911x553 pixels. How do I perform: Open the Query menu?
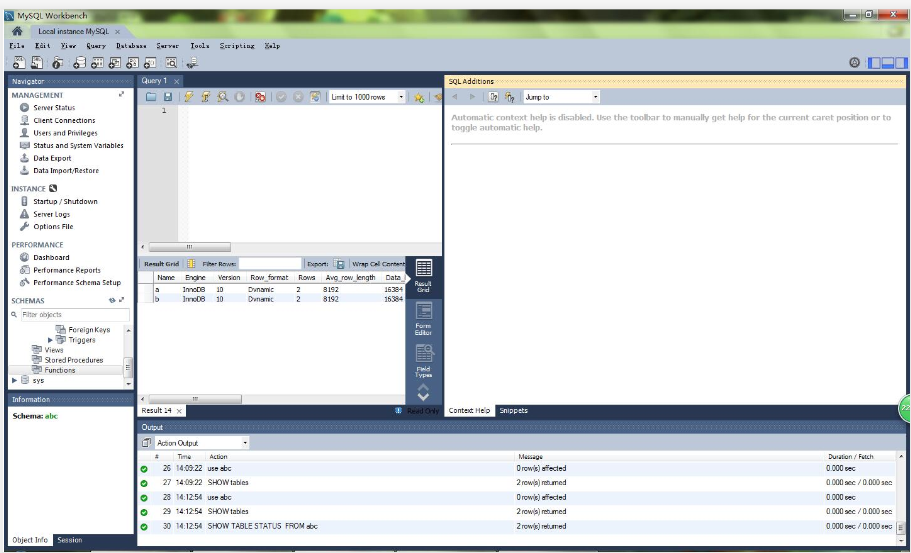(x=96, y=45)
